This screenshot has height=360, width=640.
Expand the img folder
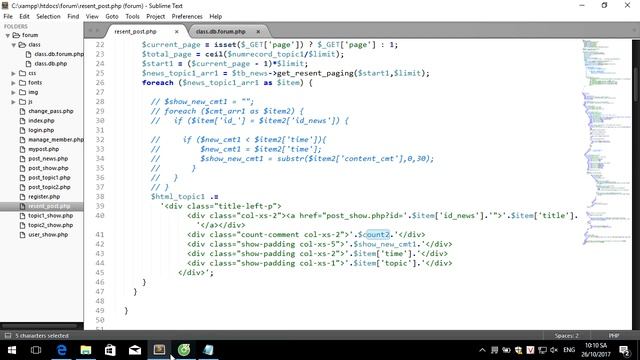(13, 92)
